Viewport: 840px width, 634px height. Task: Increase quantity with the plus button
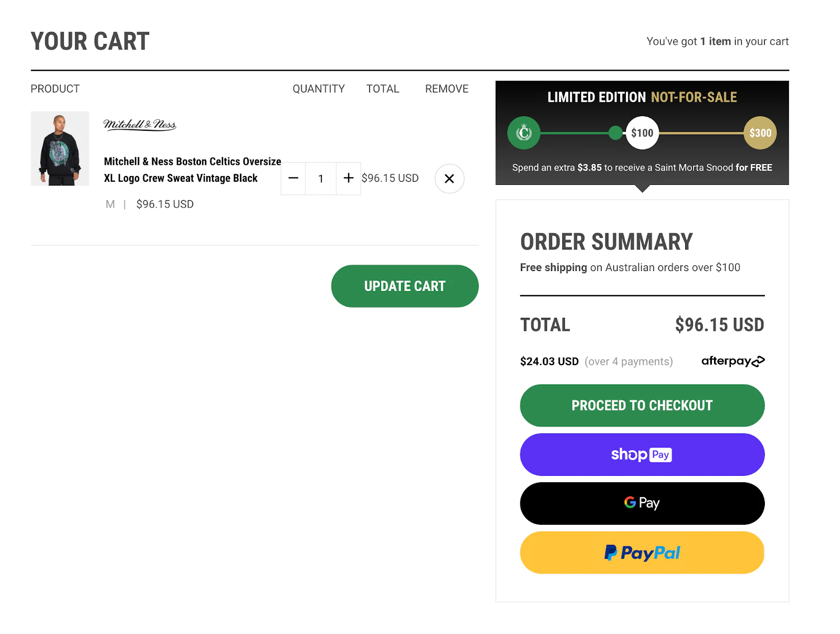tap(348, 179)
